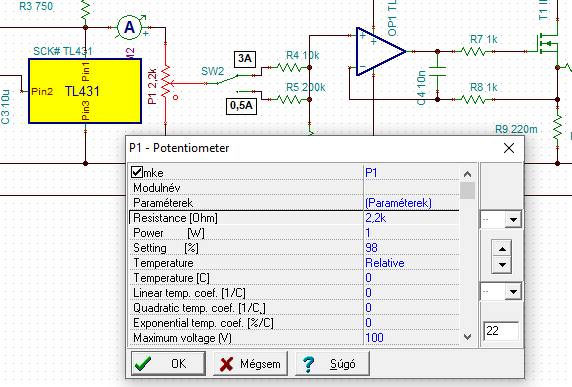Open help with the Súgó button
Screen dimensions: 572x387
pos(332,364)
